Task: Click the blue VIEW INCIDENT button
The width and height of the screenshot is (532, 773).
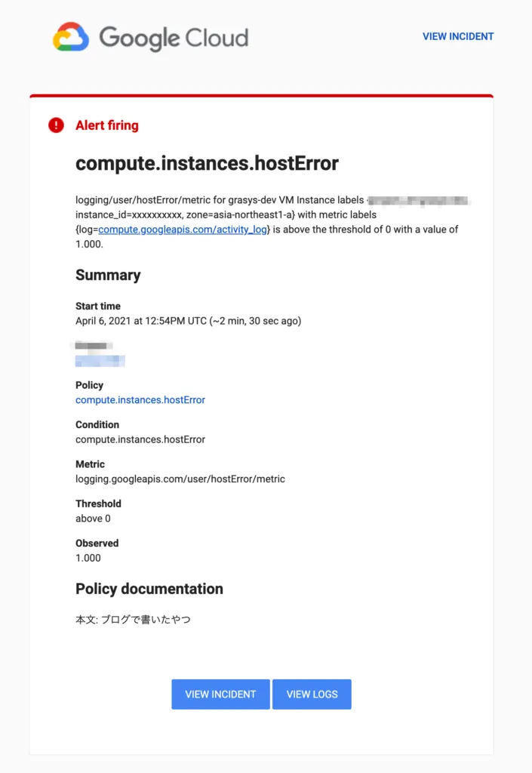Action: pyautogui.click(x=220, y=694)
